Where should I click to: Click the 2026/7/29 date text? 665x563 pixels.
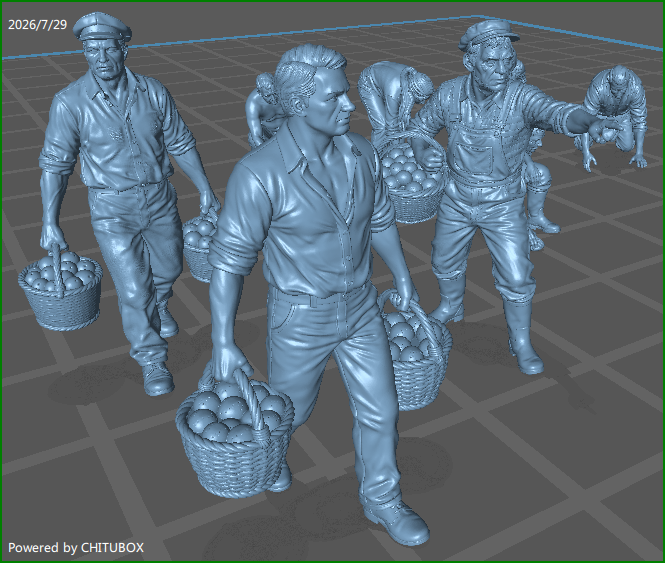click(x=37, y=25)
